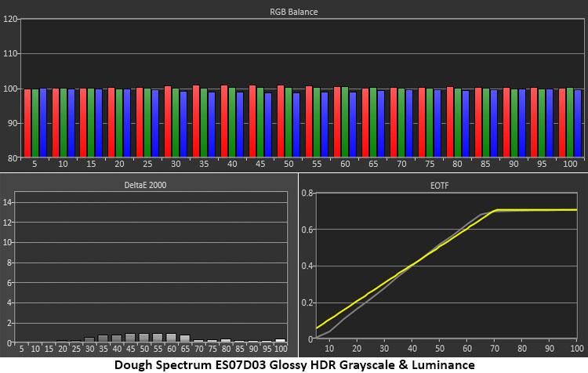Click the red bar at 40 in RGB Balance
Image resolution: width=588 pixels, height=373 pixels.
(x=224, y=121)
